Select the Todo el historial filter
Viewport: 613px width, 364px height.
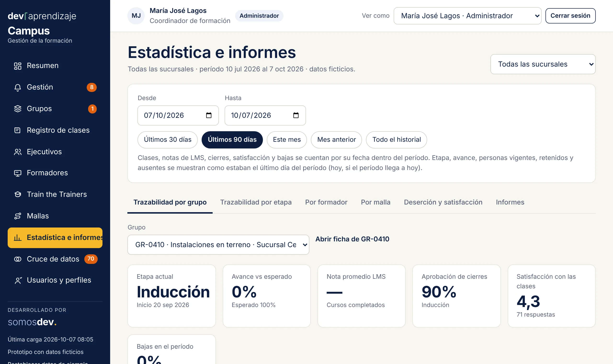pos(396,140)
